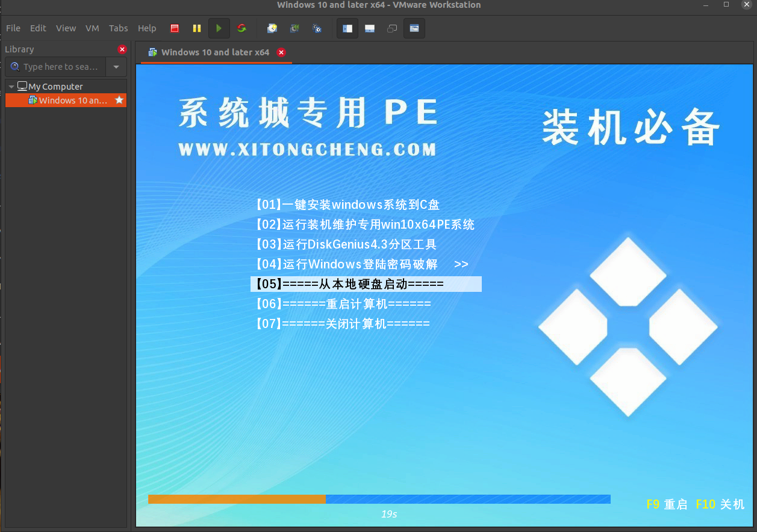Image resolution: width=757 pixels, height=532 pixels.
Task: Click the My Computer monitor icon
Action: tap(22, 86)
